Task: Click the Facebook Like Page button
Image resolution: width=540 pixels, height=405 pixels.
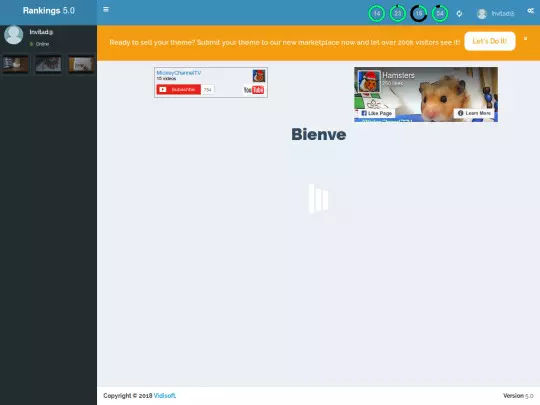Action: [376, 113]
